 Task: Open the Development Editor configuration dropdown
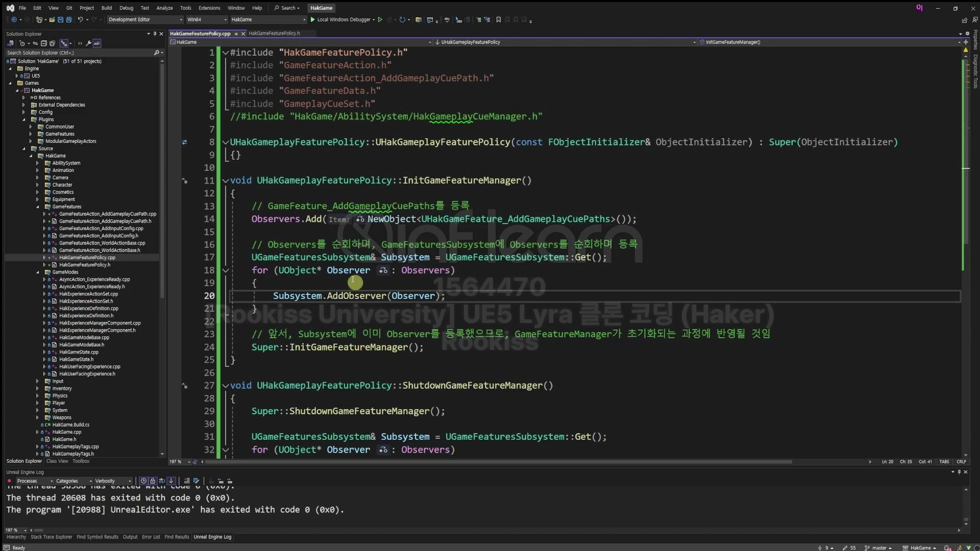point(145,20)
